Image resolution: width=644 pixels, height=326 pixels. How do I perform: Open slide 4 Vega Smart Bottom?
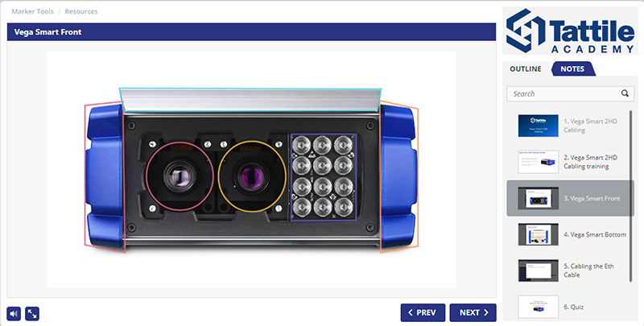pos(571,234)
